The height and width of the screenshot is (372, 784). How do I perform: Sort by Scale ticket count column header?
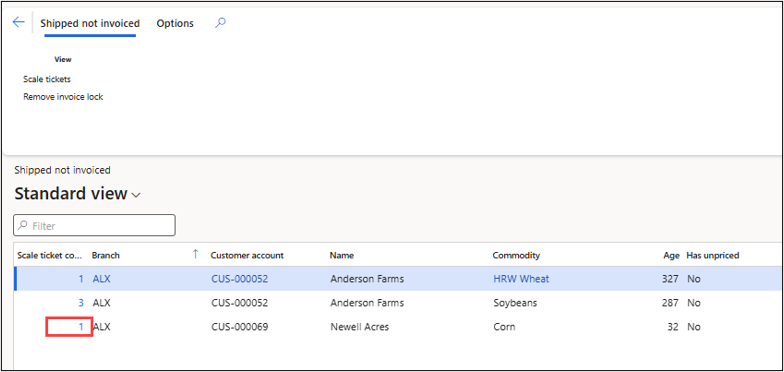click(x=50, y=255)
